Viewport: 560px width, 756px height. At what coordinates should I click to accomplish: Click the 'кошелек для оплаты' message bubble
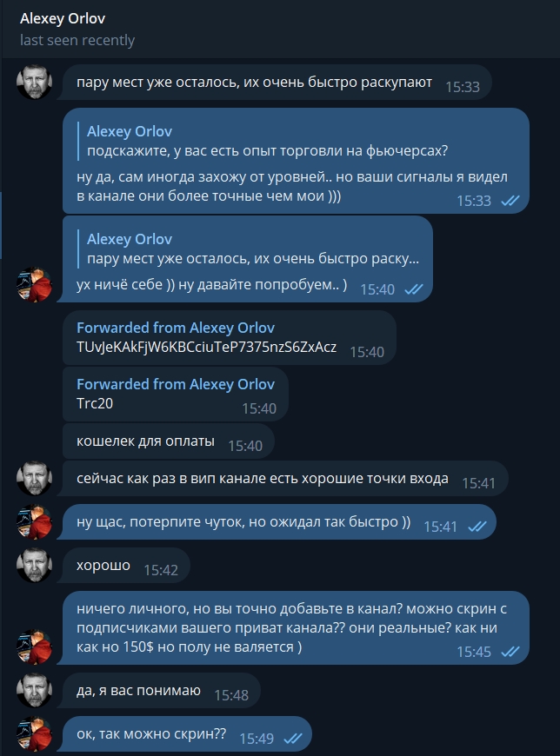point(169,441)
